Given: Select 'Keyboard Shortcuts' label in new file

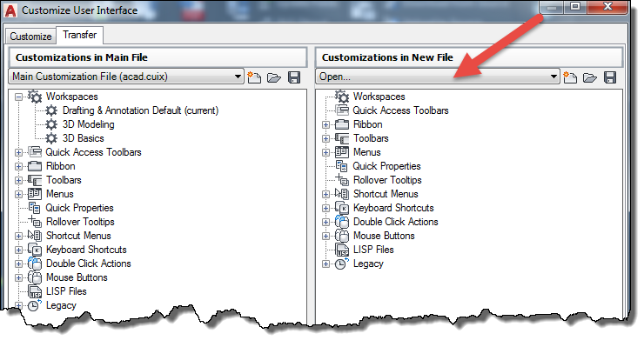Looking at the screenshot, I should 393,208.
